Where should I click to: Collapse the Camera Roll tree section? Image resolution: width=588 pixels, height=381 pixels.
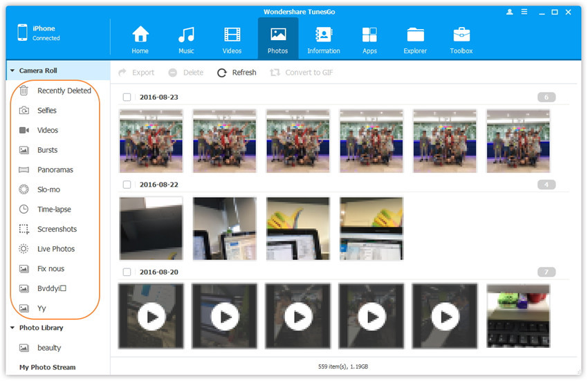click(12, 71)
